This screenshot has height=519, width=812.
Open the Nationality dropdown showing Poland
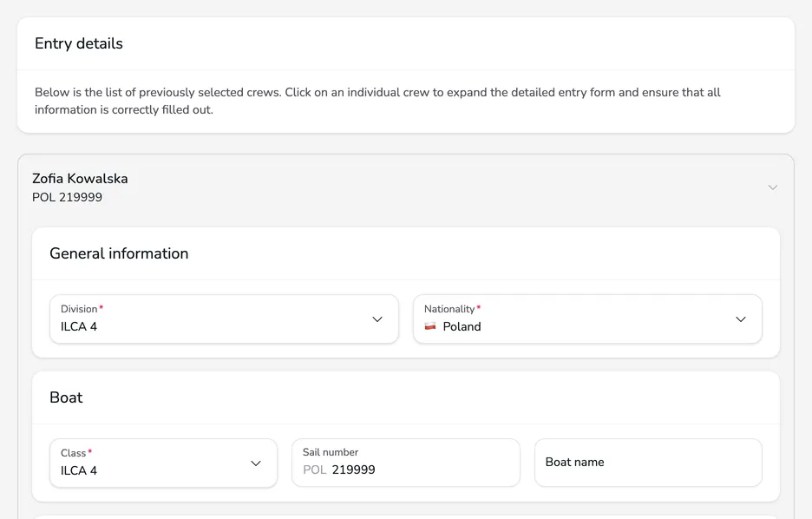pos(588,319)
